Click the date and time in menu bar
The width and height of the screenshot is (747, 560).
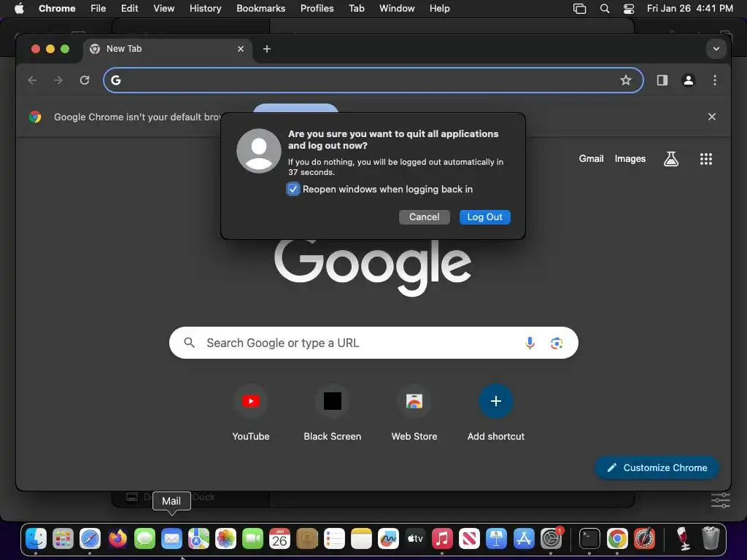690,9
